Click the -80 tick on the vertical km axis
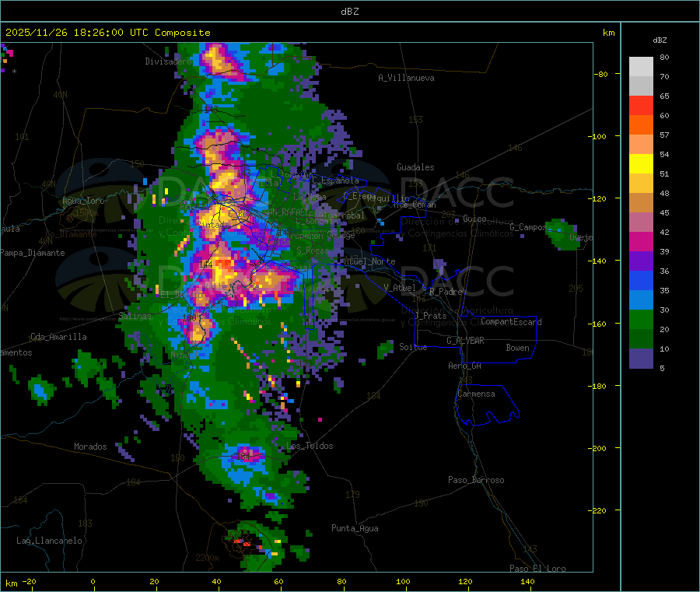 pyautogui.click(x=601, y=74)
